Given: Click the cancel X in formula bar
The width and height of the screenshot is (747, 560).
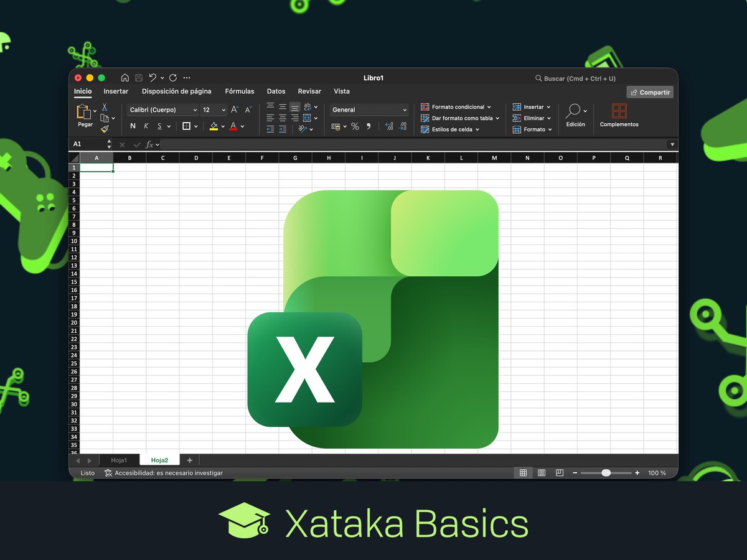Looking at the screenshot, I should pyautogui.click(x=122, y=144).
